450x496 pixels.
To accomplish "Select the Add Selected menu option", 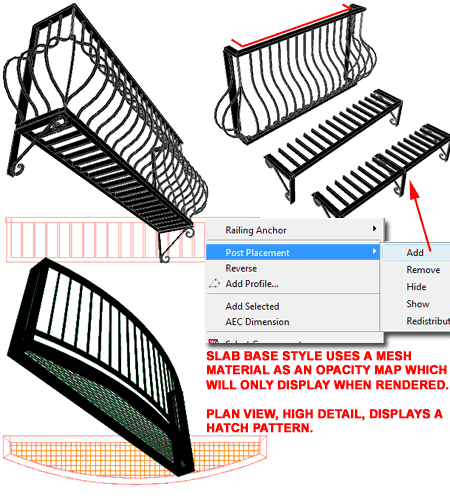I will click(x=252, y=306).
